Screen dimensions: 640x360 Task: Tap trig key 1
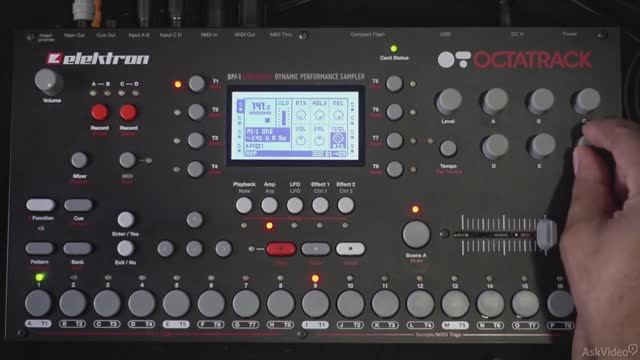pyautogui.click(x=38, y=303)
